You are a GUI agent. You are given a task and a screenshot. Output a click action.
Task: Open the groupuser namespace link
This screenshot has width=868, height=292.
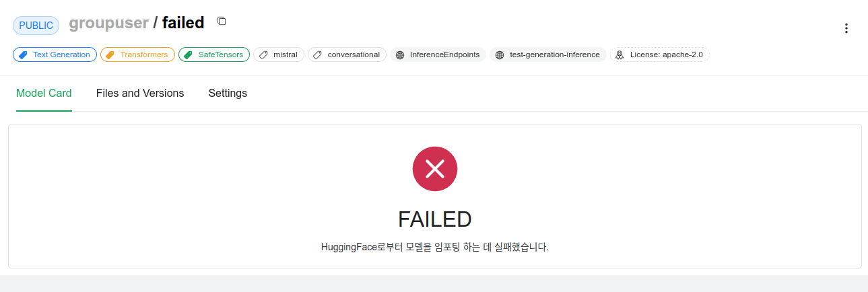click(108, 23)
